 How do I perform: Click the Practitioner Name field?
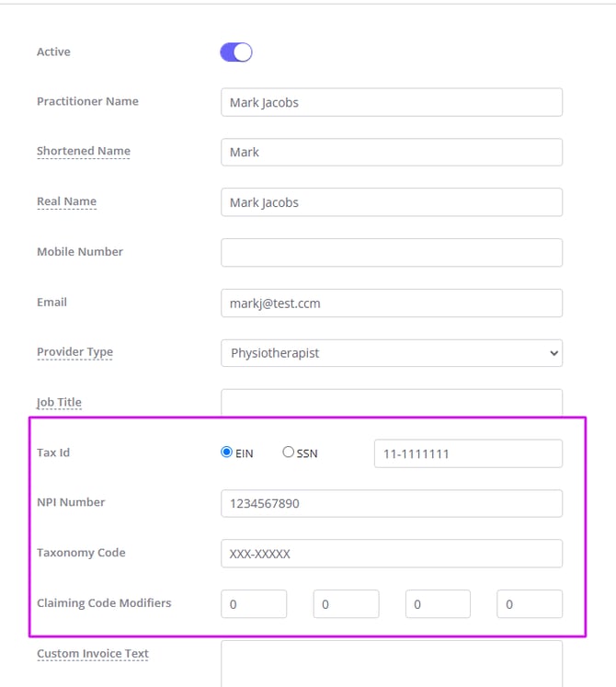pyautogui.click(x=391, y=102)
